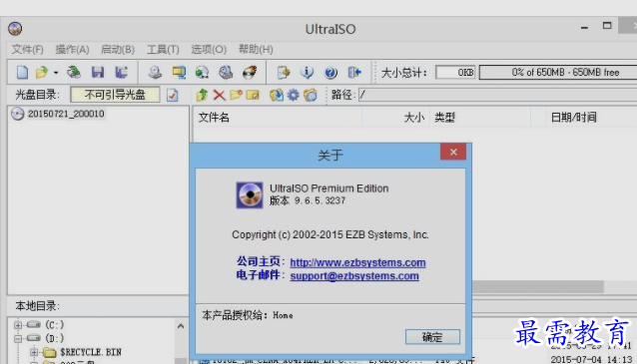
Task: Select the 20150721_200010 disc tree item
Action: tap(66, 114)
